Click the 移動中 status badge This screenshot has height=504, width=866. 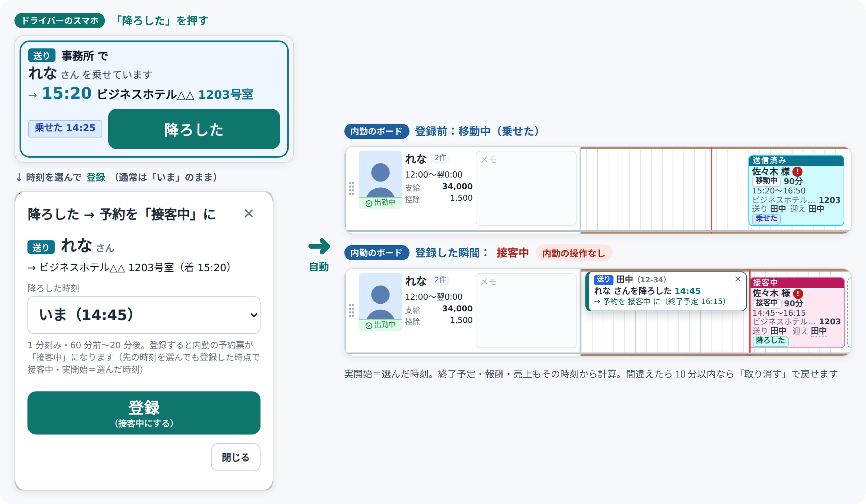click(x=767, y=181)
